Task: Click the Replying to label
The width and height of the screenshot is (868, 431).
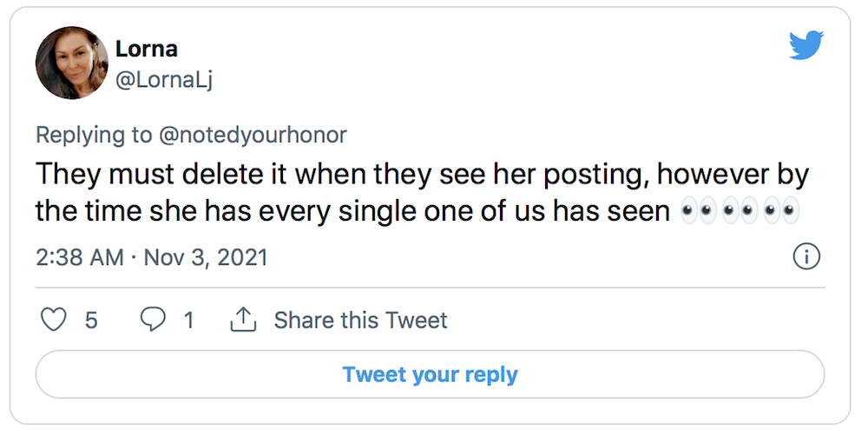Action: coord(94,135)
